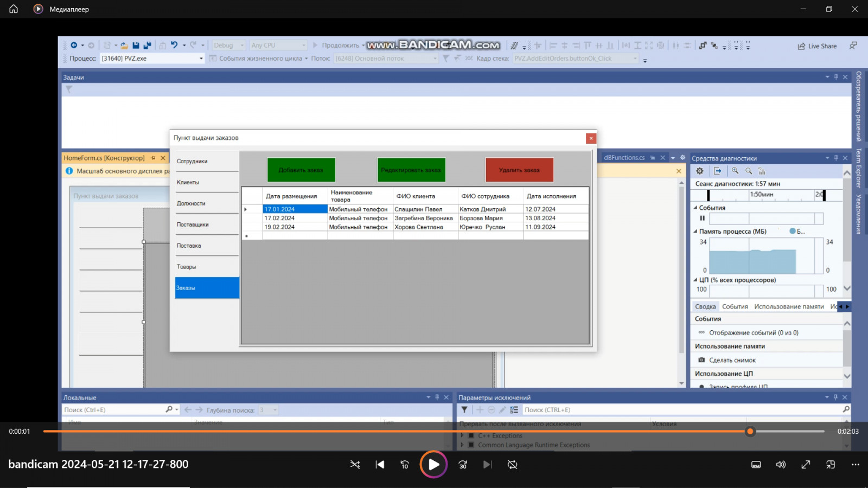Click the Отображение событий (0 из 0) link
868x488 pixels.
click(754, 333)
